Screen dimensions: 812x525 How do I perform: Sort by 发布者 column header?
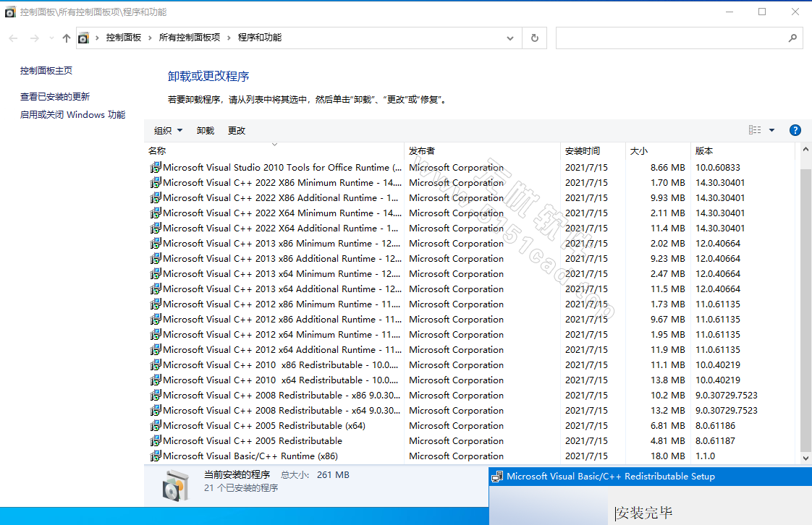pyautogui.click(x=482, y=150)
